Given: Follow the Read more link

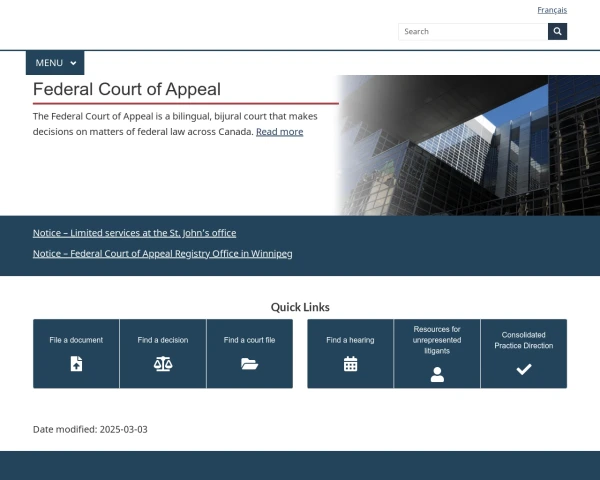Looking at the screenshot, I should [279, 132].
